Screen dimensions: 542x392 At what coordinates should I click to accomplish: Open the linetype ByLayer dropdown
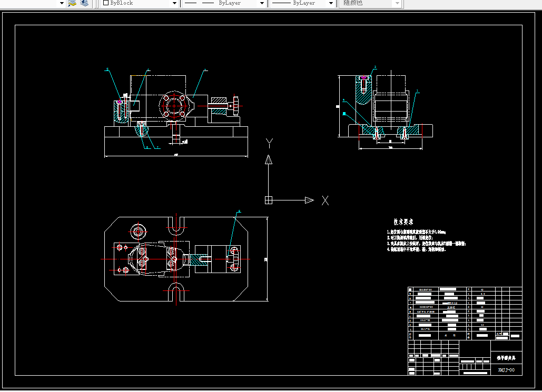pos(262,3)
